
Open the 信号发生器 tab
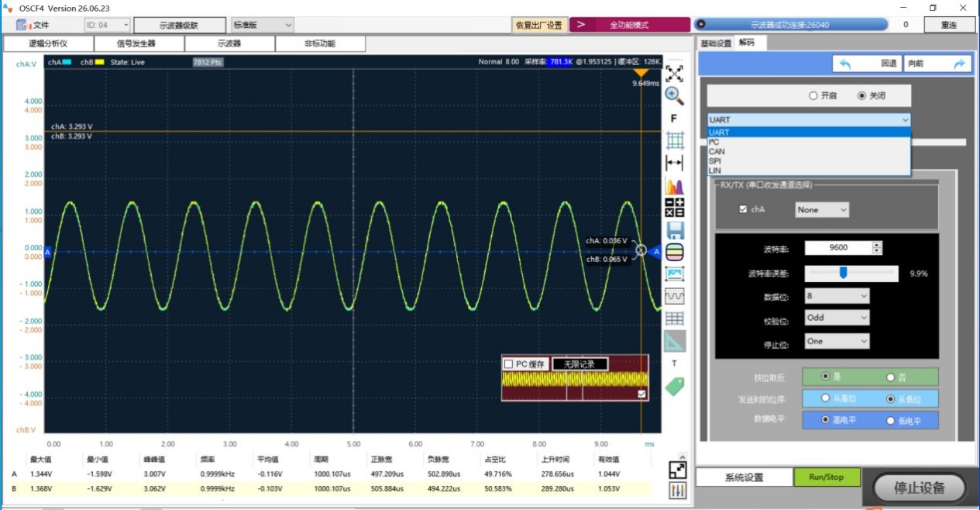click(136, 43)
